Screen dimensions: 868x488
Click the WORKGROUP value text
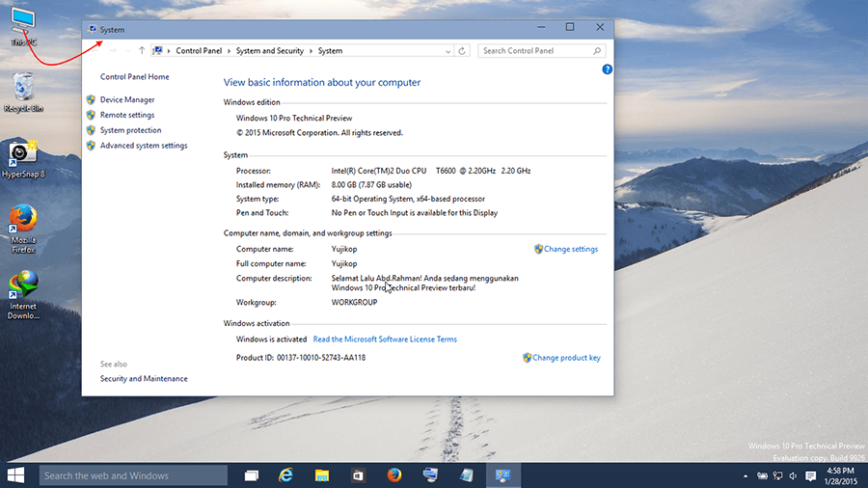[354, 302]
